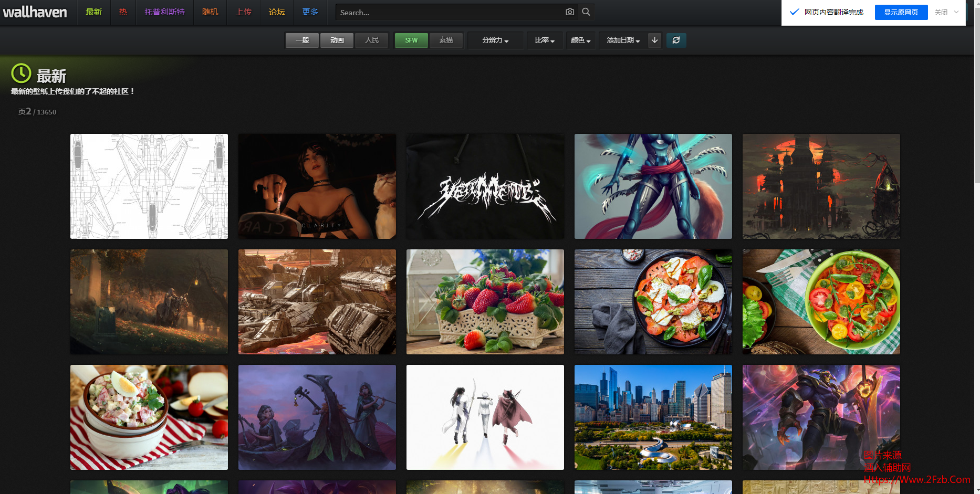Open the 比率 ratio dropdown
This screenshot has width=980, height=494.
pos(545,40)
